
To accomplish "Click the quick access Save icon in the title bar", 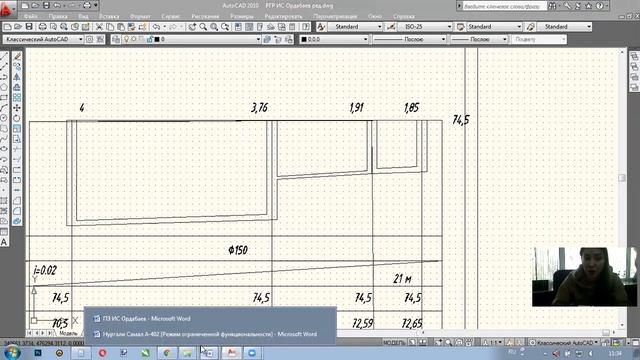I will pyautogui.click(x=46, y=6).
